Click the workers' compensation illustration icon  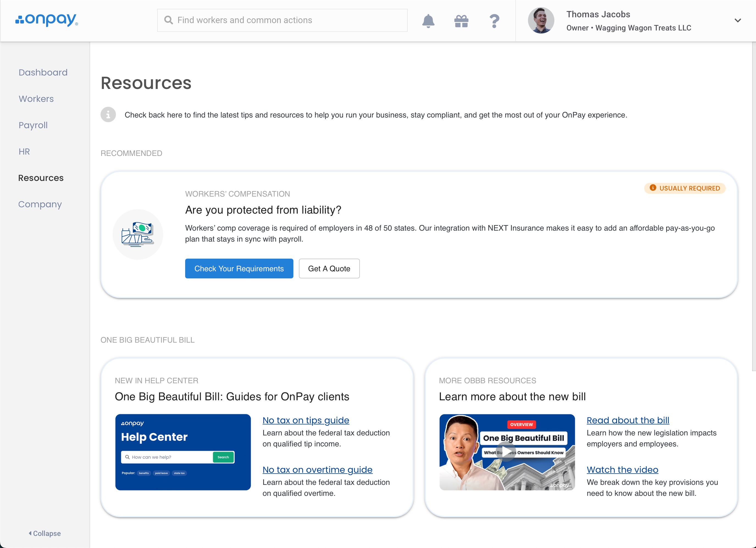(x=138, y=234)
